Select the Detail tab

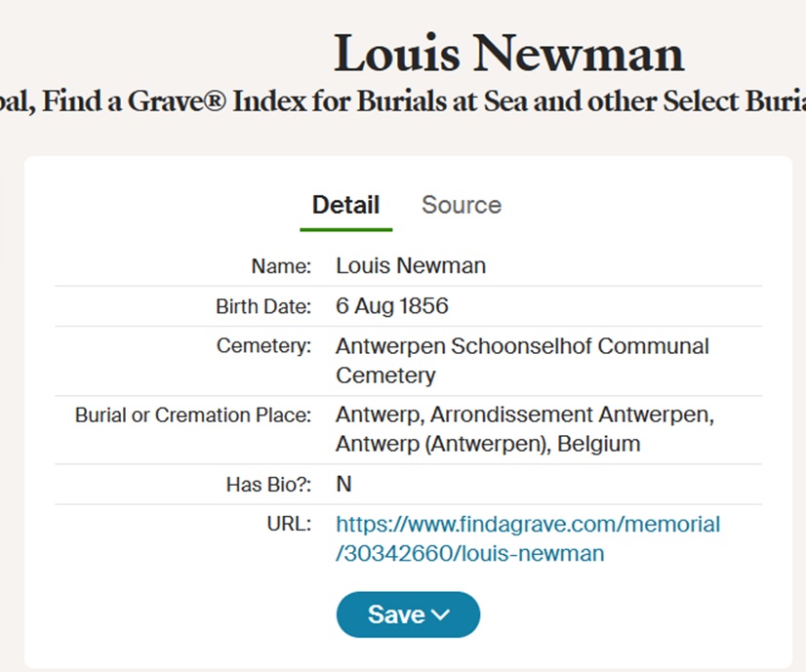pos(345,206)
